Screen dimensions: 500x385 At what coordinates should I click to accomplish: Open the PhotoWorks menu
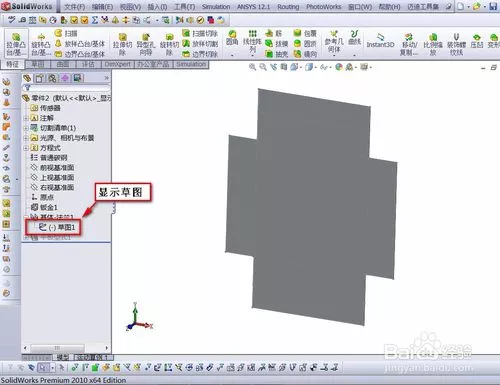pos(324,7)
